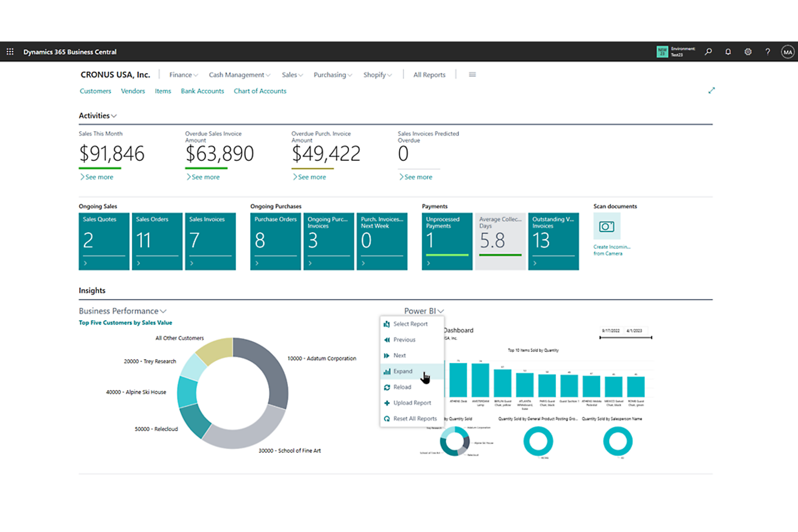The height and width of the screenshot is (532, 798).
Task: Select Expand from the Power BI context menu
Action: tap(403, 371)
